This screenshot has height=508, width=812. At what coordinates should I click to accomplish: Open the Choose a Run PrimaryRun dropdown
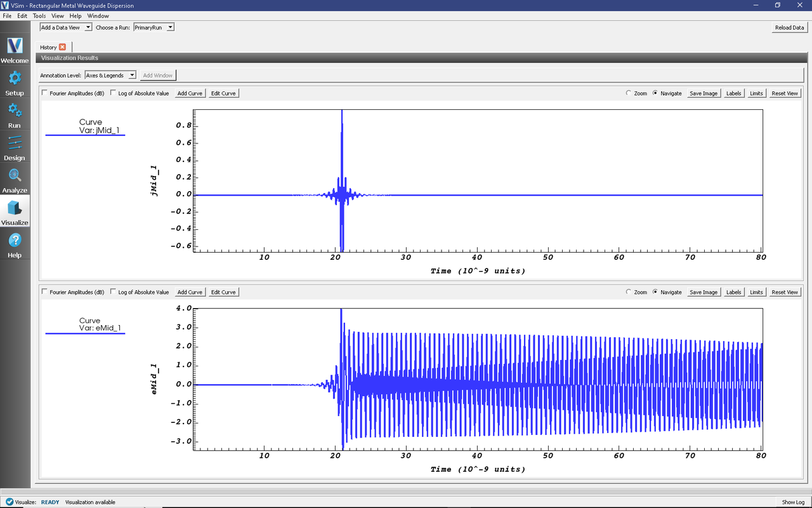(154, 27)
